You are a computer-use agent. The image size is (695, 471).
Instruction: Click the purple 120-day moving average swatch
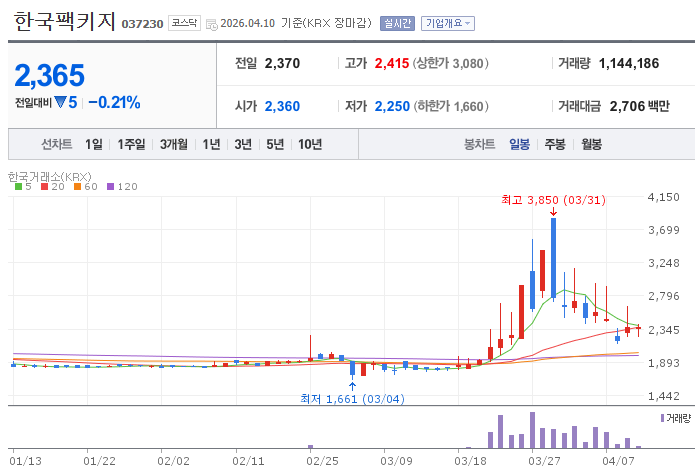pyautogui.click(x=110, y=187)
